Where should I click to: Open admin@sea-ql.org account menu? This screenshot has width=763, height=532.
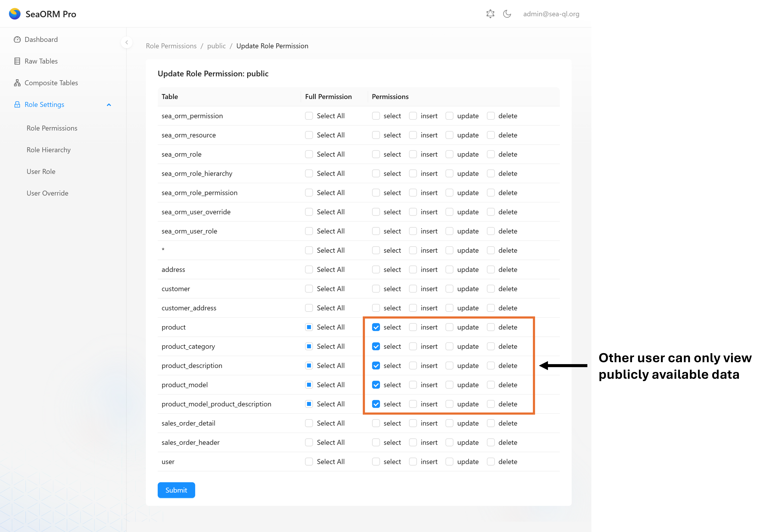551,14
